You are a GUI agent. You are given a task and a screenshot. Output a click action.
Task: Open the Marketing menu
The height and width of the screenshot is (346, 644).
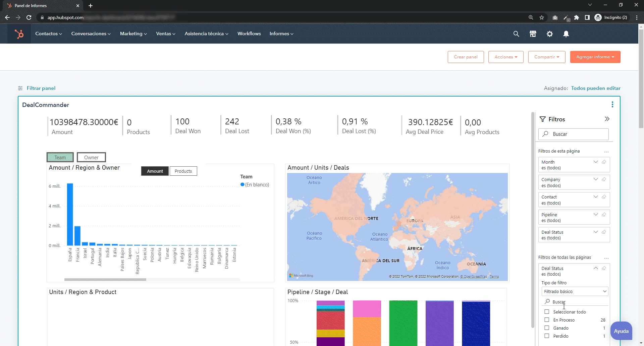(x=133, y=34)
